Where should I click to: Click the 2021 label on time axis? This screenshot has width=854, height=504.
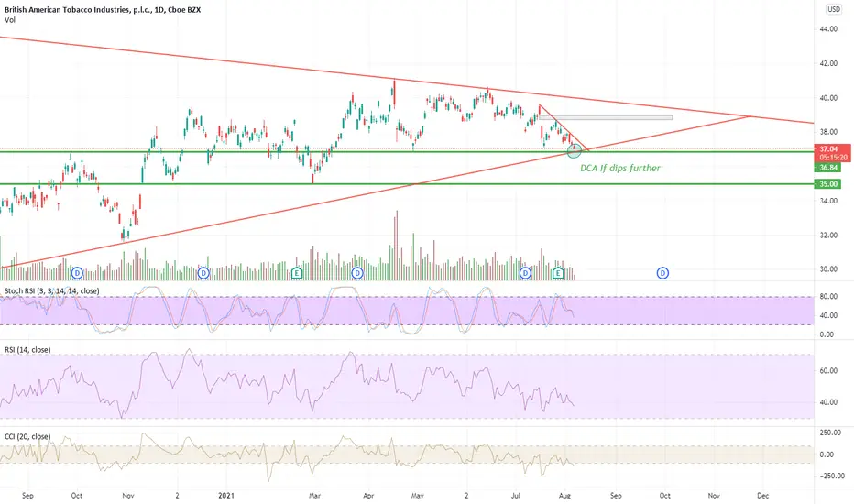click(226, 496)
